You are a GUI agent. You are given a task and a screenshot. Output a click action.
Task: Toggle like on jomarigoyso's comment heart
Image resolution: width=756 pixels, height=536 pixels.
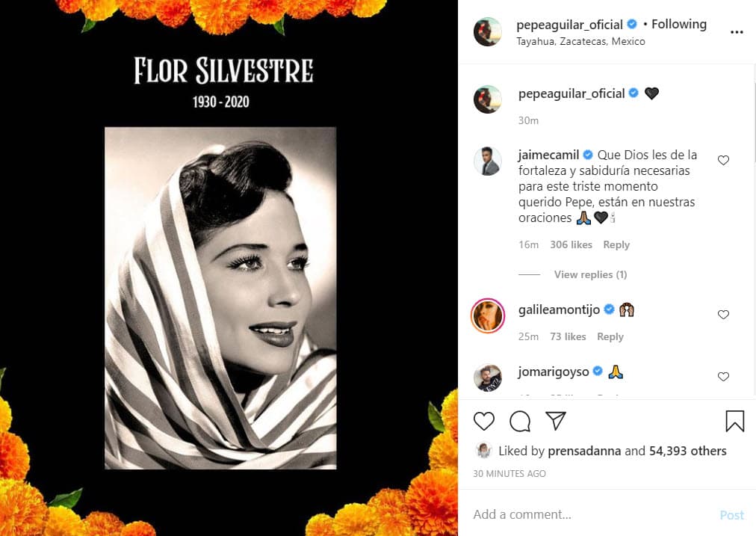tap(722, 376)
